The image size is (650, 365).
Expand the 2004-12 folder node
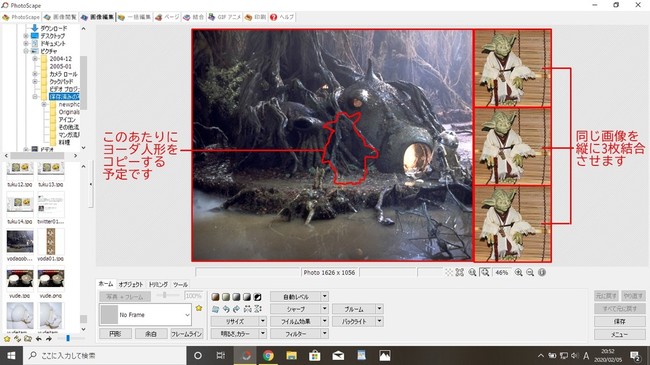35,59
